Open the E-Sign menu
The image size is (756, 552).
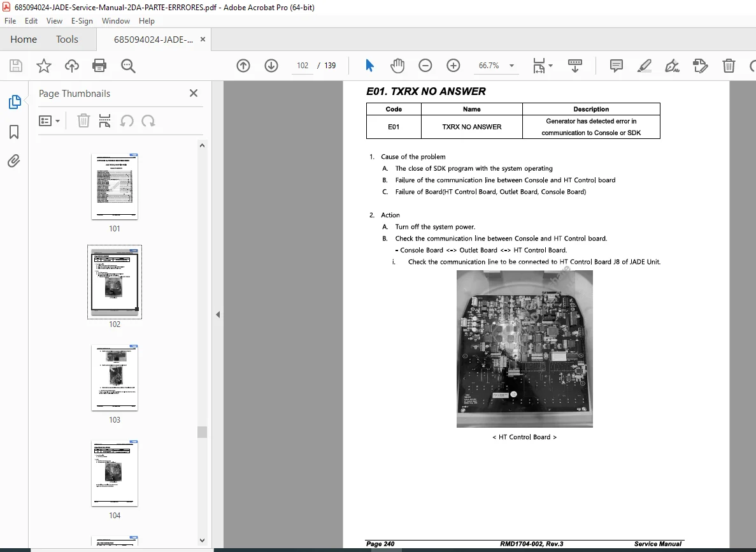point(82,21)
